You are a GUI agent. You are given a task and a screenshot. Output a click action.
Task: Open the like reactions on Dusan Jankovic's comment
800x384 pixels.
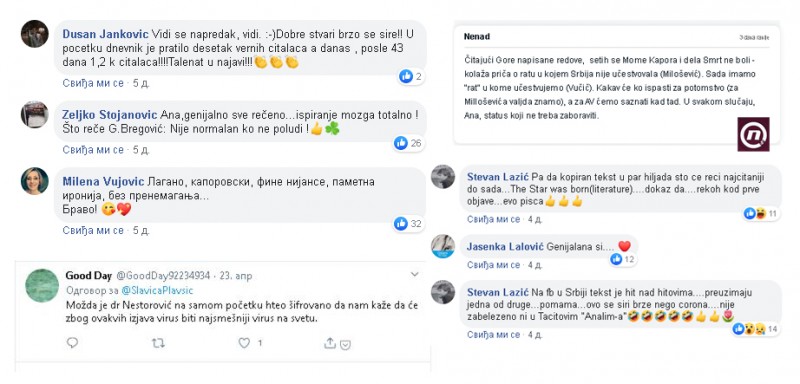point(411,77)
